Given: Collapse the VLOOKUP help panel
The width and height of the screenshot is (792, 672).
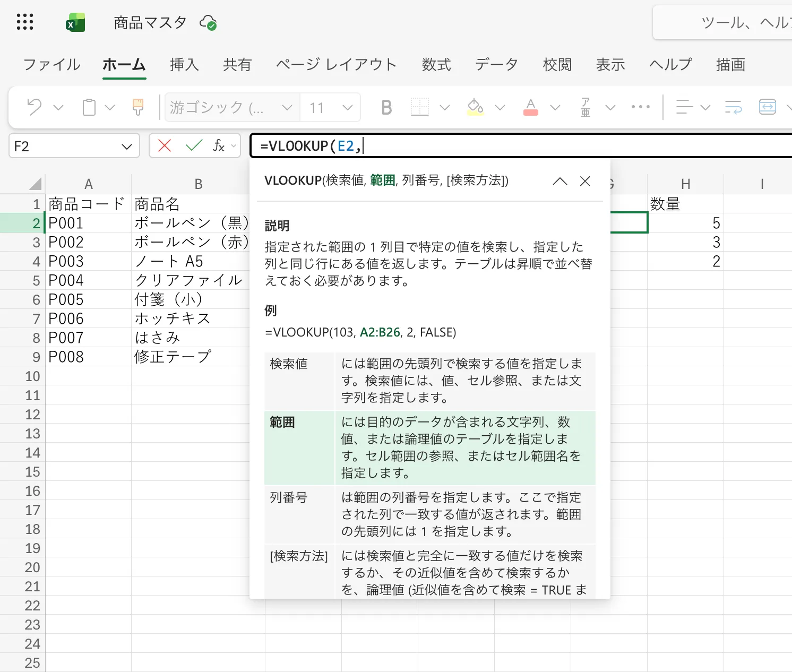Looking at the screenshot, I should coord(559,181).
